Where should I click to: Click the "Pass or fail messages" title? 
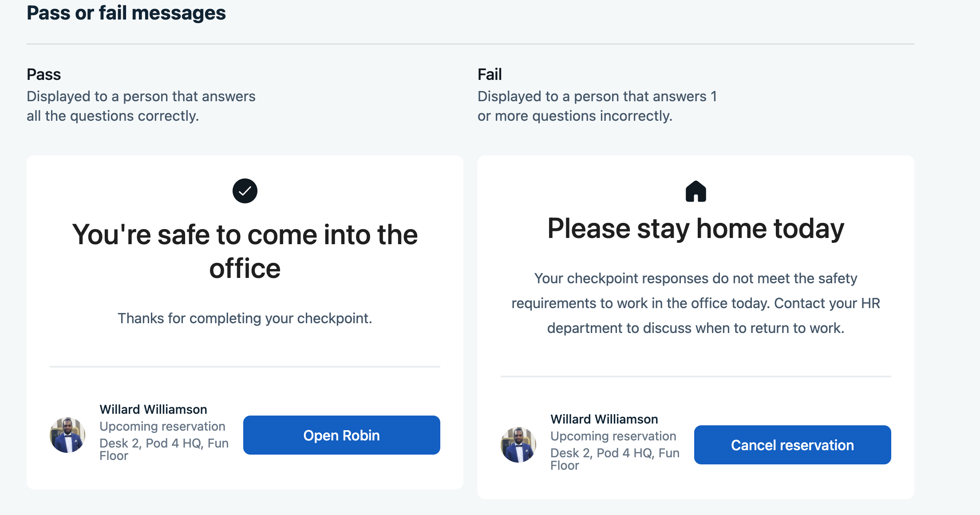tap(126, 12)
